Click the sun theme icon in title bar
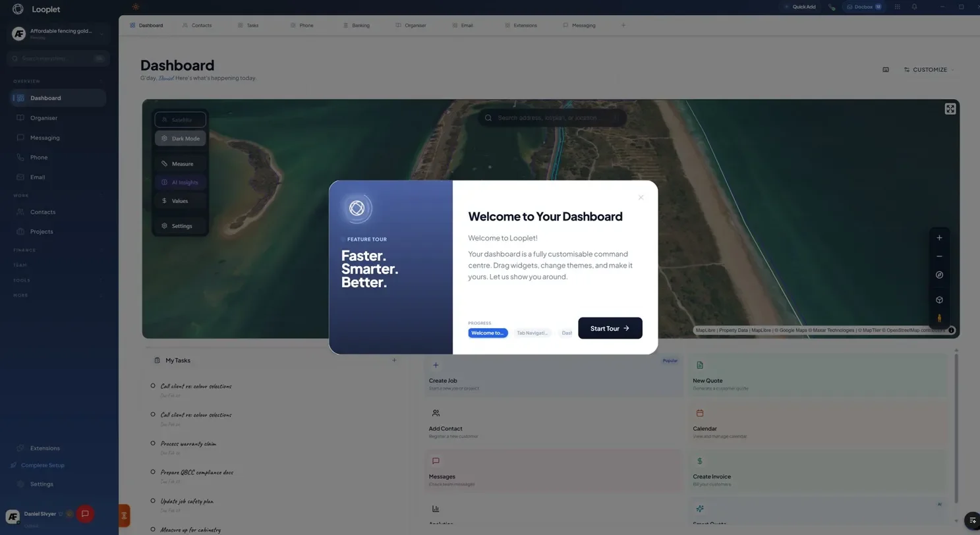Screen dimensions: 980x535 click(x=136, y=7)
